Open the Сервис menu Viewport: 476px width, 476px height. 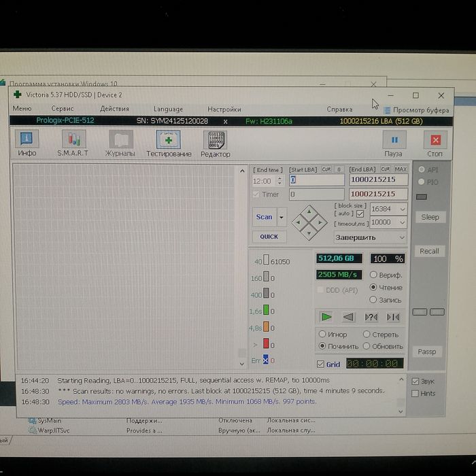[x=63, y=108]
